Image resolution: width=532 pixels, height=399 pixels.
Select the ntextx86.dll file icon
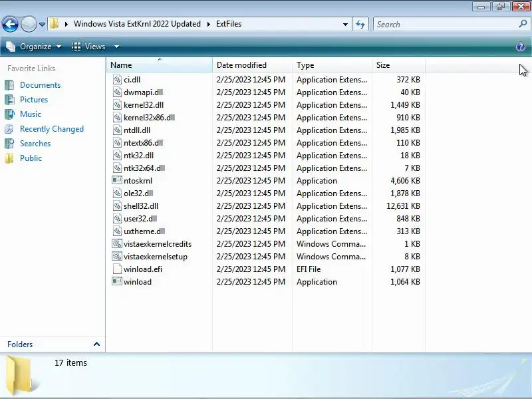117,142
